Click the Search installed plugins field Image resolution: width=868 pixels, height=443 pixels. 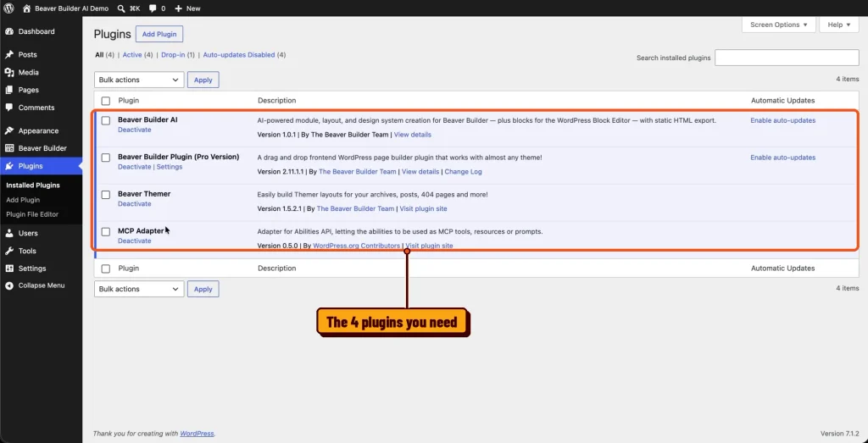(787, 58)
